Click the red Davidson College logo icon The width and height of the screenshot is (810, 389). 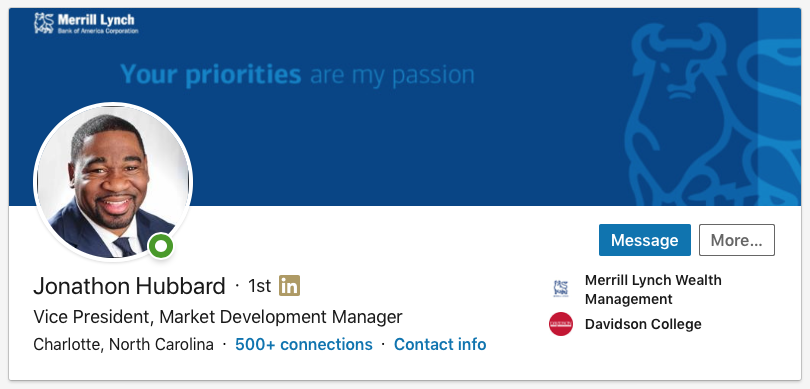[x=560, y=324]
